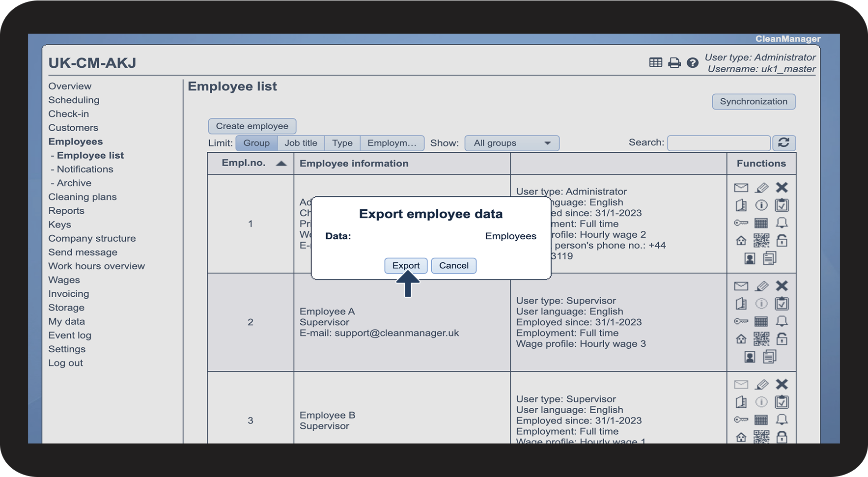Go to Cleaning plans menu item
Image resolution: width=868 pixels, height=477 pixels.
click(83, 197)
